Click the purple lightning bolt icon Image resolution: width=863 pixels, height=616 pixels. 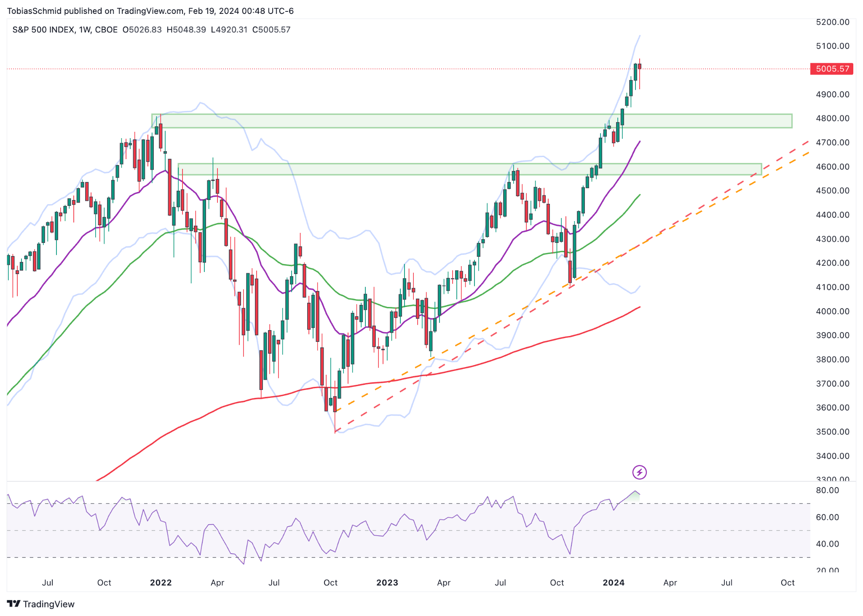(639, 472)
